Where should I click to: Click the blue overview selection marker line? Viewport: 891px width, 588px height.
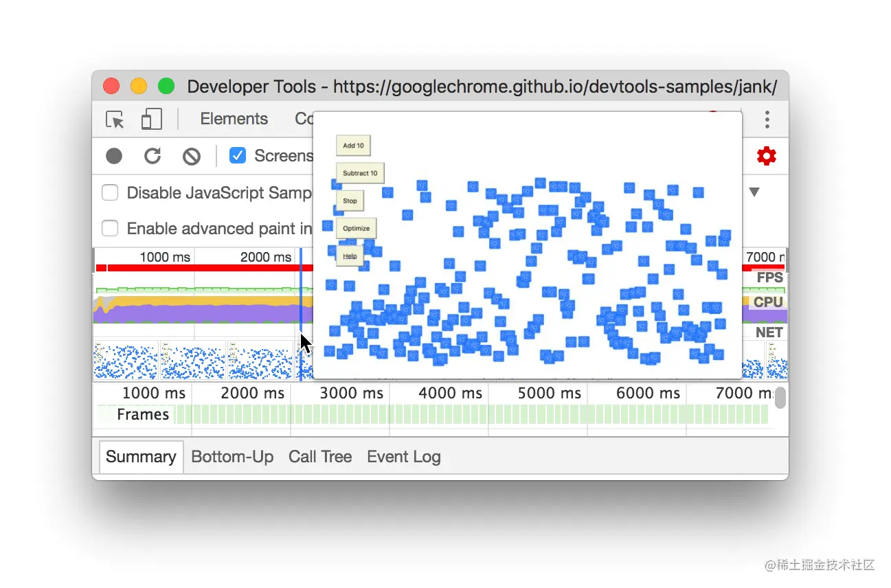coord(301,313)
